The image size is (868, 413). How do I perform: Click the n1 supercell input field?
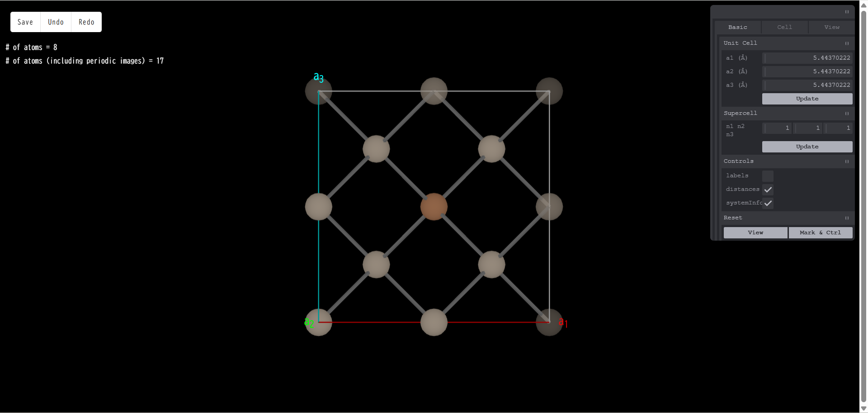[777, 128]
